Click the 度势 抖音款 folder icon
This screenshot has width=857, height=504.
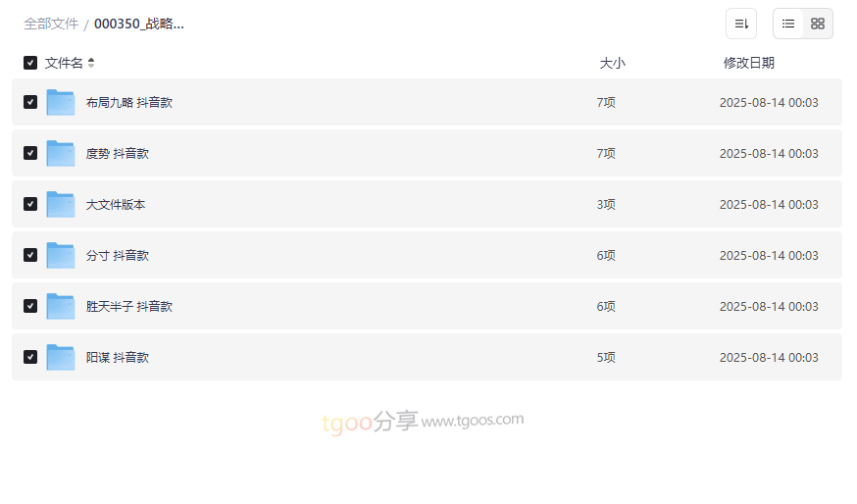[x=61, y=153]
